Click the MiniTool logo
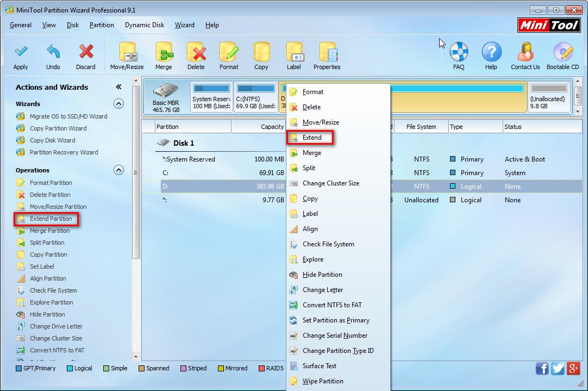Screen dimensions: 588x391 (549, 25)
